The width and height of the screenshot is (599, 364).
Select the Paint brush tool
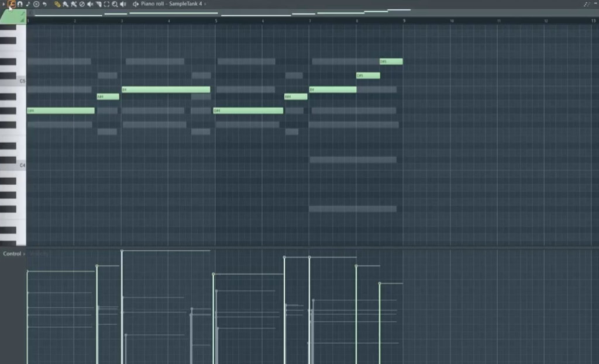click(66, 4)
